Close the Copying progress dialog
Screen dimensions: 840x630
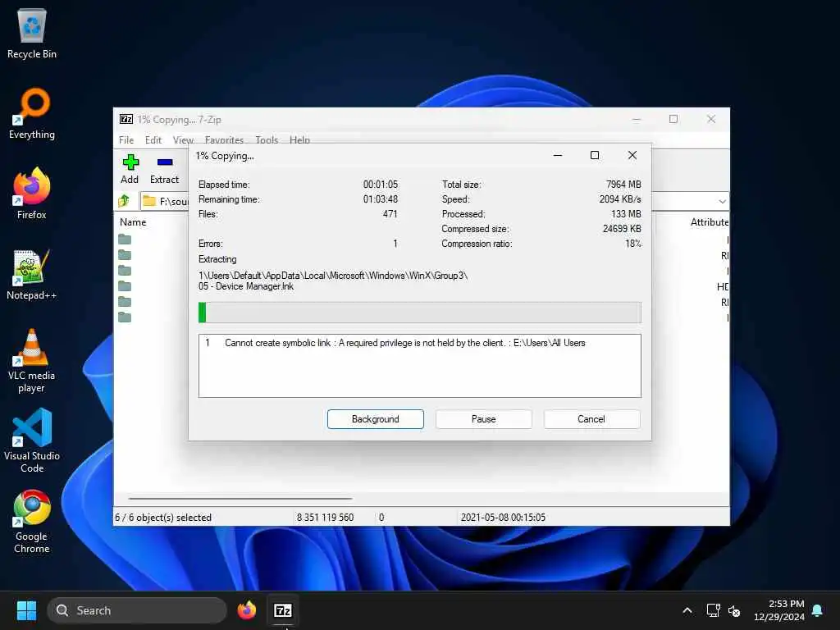tap(632, 155)
